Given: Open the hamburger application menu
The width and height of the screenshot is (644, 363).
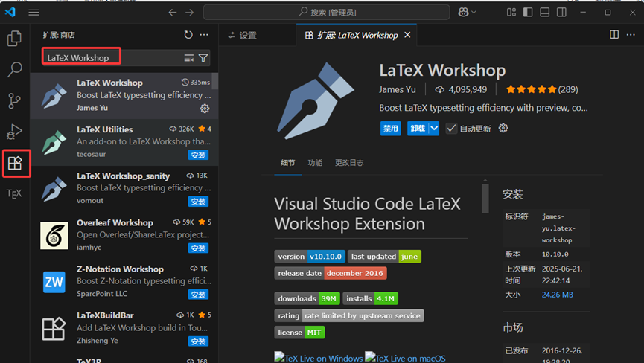Looking at the screenshot, I should pyautogui.click(x=34, y=13).
